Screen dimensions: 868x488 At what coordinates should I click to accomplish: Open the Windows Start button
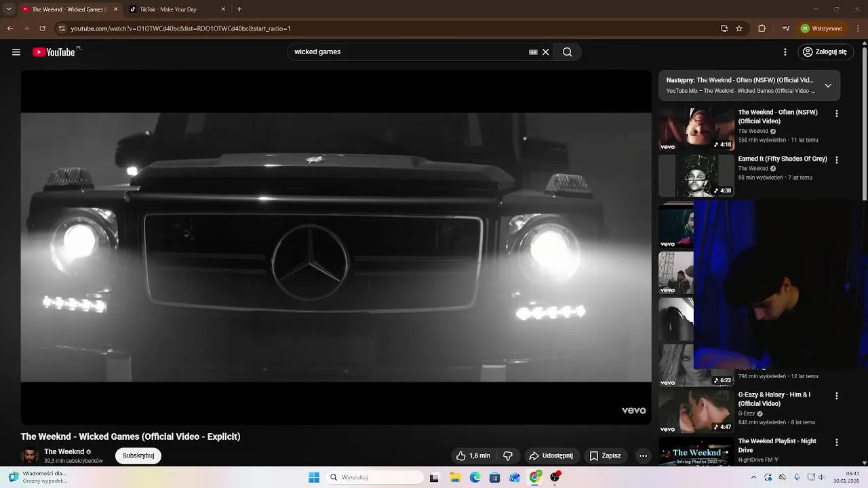[314, 478]
